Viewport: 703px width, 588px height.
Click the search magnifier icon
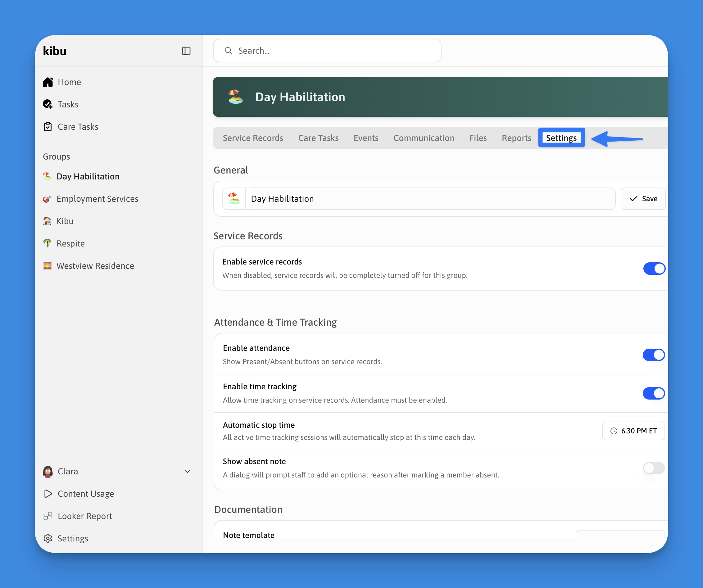click(x=228, y=51)
